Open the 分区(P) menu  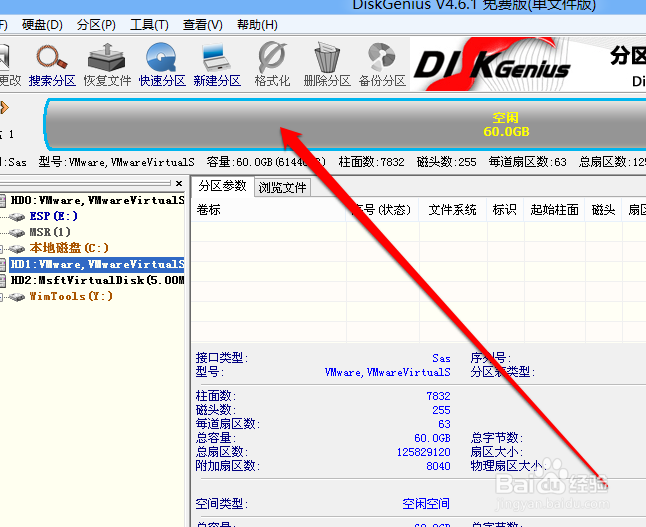(96, 25)
